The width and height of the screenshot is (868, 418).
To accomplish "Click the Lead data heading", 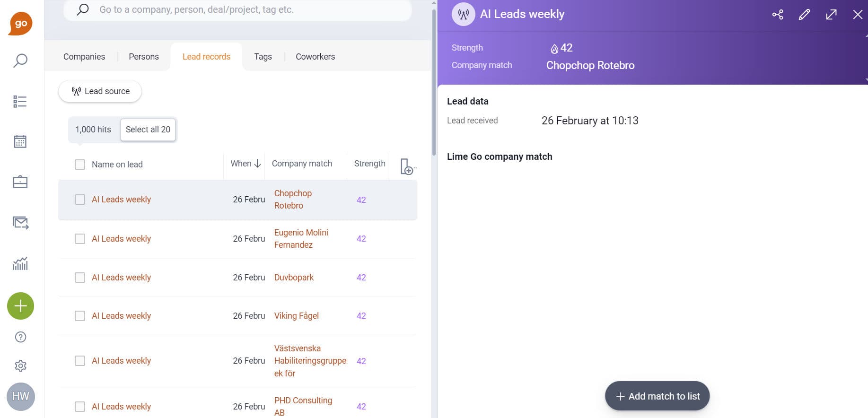I will pyautogui.click(x=467, y=101).
